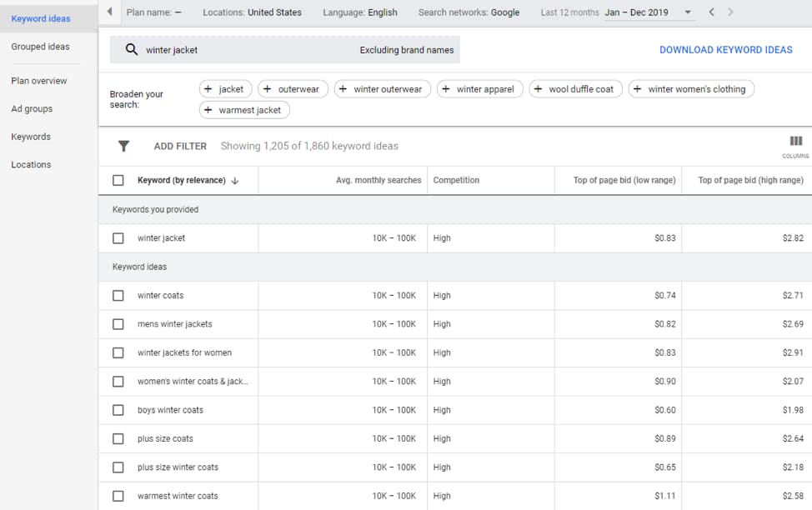Click 'mens winter jackets' keyword text

point(174,324)
